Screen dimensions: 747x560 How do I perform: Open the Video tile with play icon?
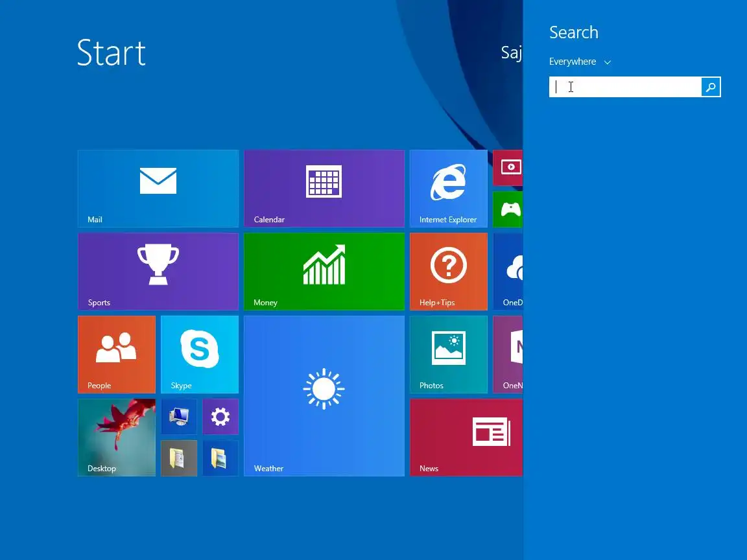tap(508, 168)
